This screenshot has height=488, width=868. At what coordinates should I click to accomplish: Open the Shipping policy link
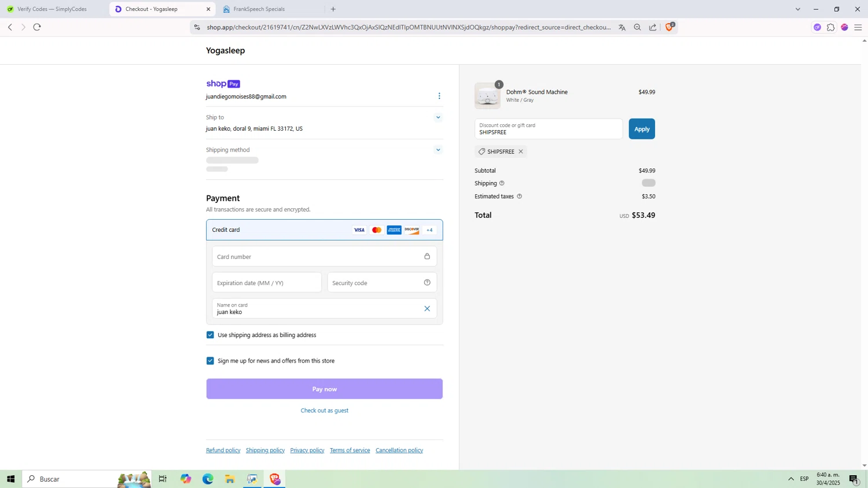coord(265,450)
